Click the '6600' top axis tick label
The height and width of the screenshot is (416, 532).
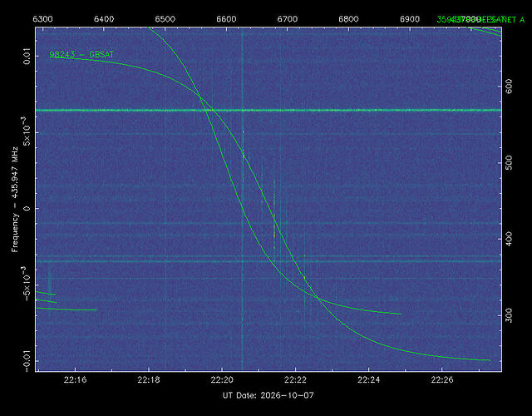226,19
